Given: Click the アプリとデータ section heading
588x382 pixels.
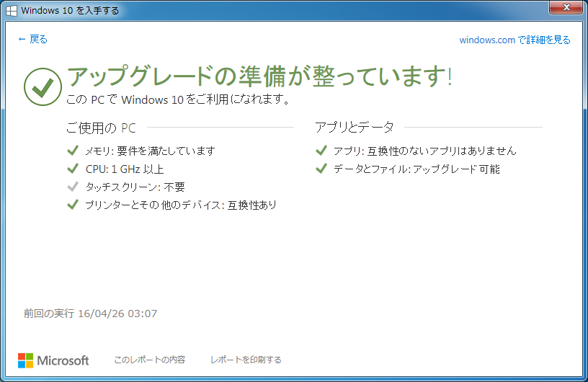Looking at the screenshot, I should tap(355, 127).
